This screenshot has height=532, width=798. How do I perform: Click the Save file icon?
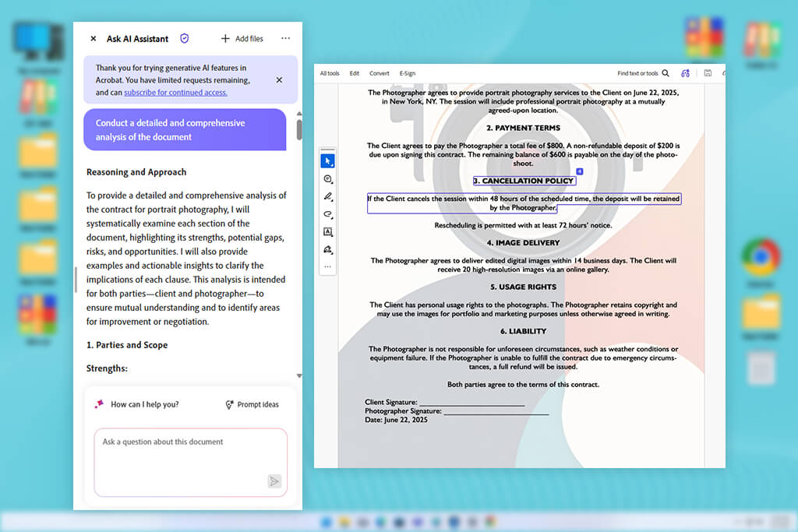708,73
